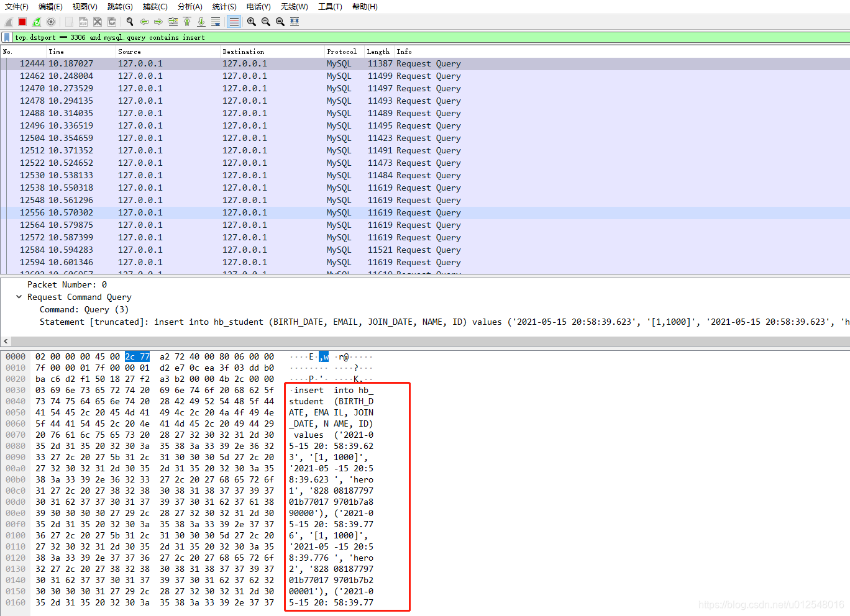The height and width of the screenshot is (616, 850).
Task: Stop the running capture with red square
Action: [22, 22]
